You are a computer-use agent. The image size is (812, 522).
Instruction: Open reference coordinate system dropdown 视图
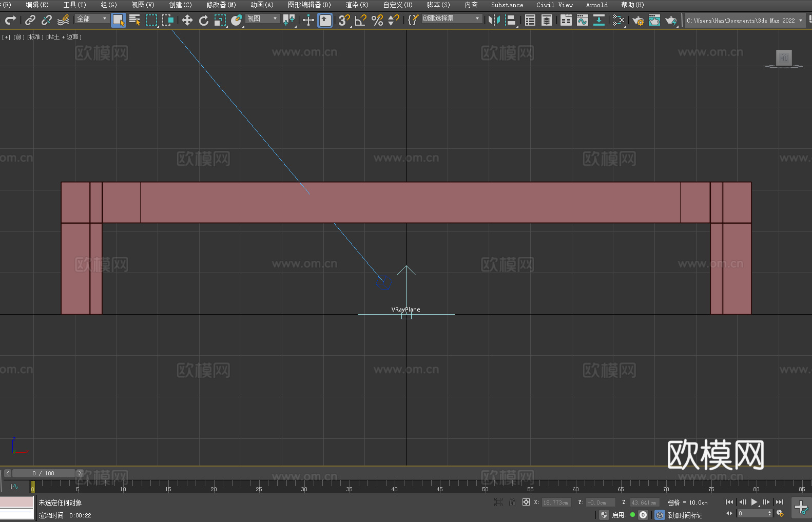click(262, 18)
